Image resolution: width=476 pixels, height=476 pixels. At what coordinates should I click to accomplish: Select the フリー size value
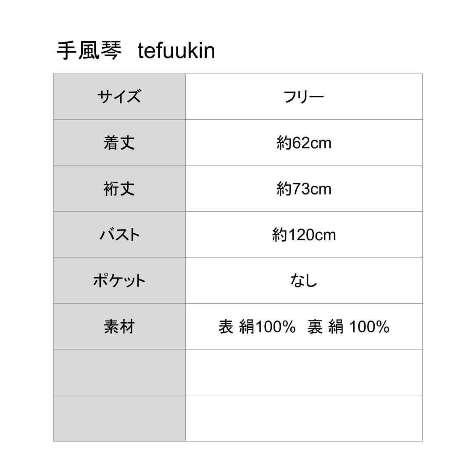(x=304, y=97)
